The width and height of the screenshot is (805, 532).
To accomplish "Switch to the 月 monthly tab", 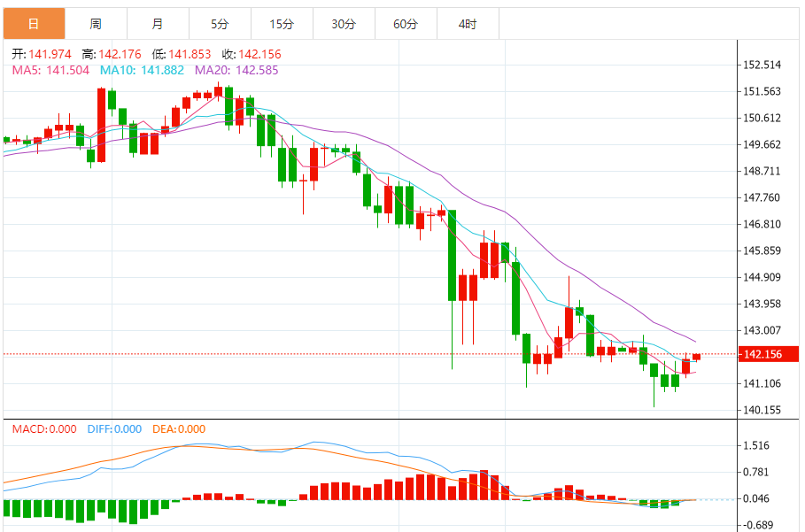I will (159, 24).
